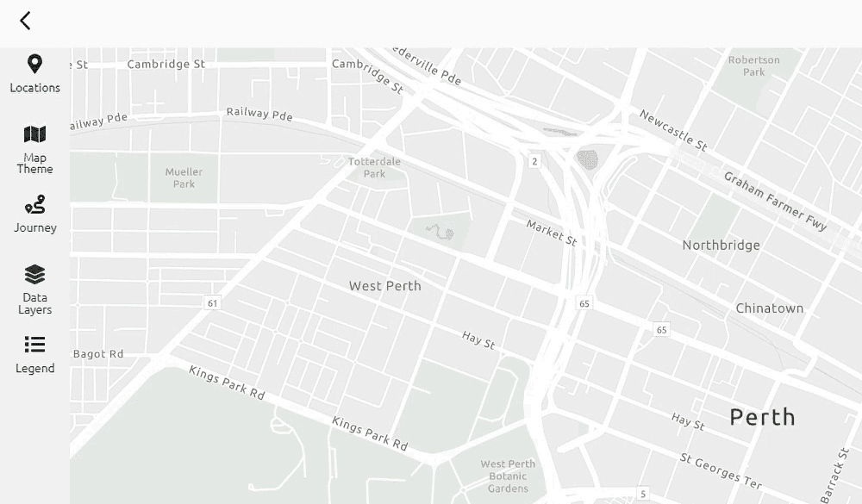Select the Locations sidebar label
Viewport: 862px width, 504px height.
coord(34,88)
